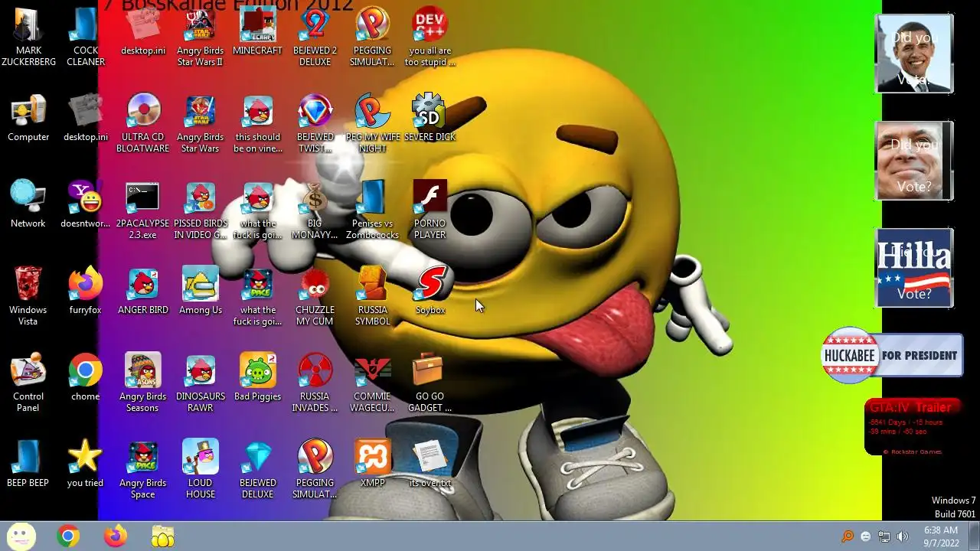Open the LOUD HOUSE icon
The image size is (980, 551).
[201, 469]
